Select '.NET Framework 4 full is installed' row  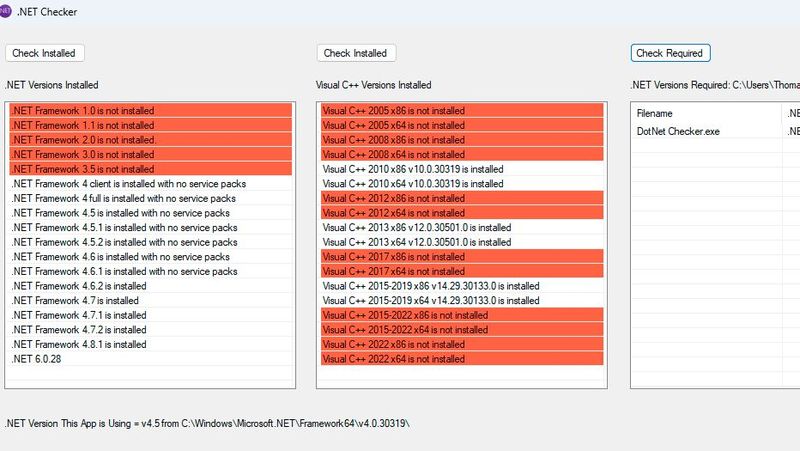(151, 198)
